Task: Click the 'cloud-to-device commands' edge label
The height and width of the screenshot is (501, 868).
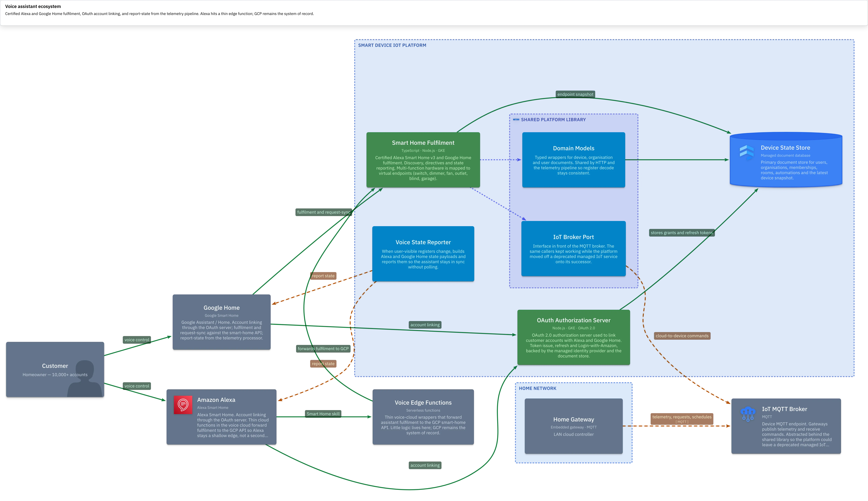Action: tap(682, 336)
